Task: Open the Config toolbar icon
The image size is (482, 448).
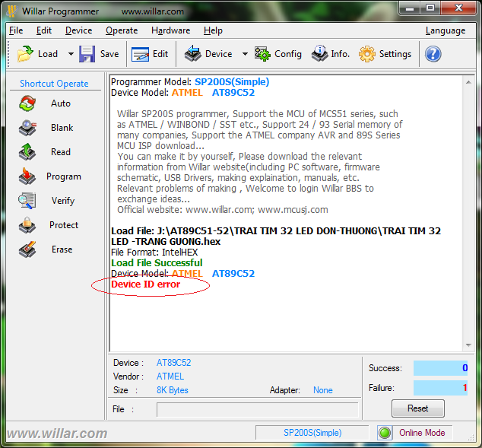Action: coord(262,54)
